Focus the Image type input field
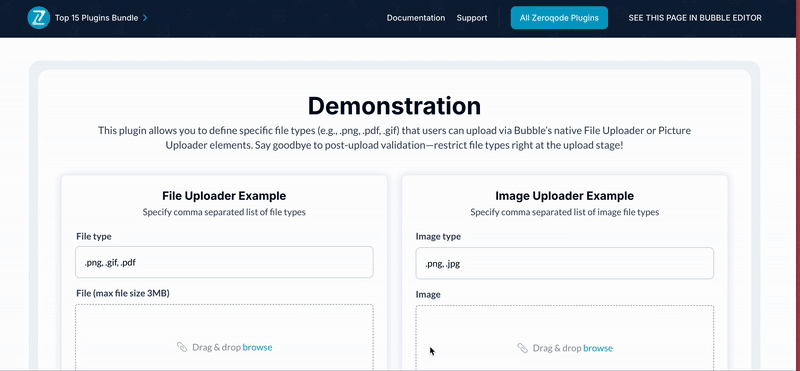Image resolution: width=800 pixels, height=371 pixels. (565, 263)
